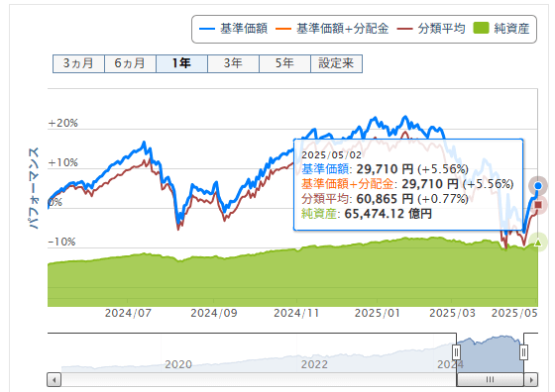This screenshot has height=392, width=555.
Task: Select the 1年 period tab
Action: click(x=182, y=63)
